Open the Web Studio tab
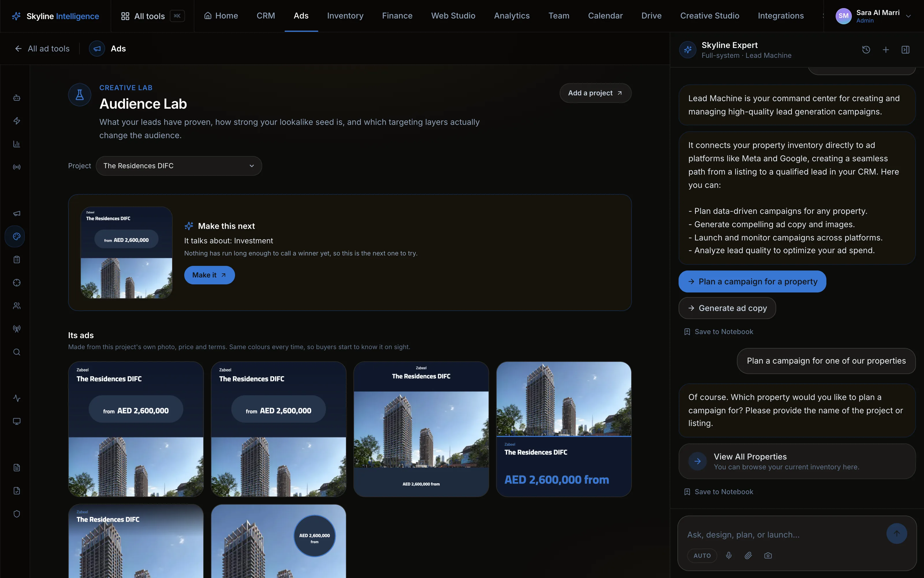 pos(453,16)
